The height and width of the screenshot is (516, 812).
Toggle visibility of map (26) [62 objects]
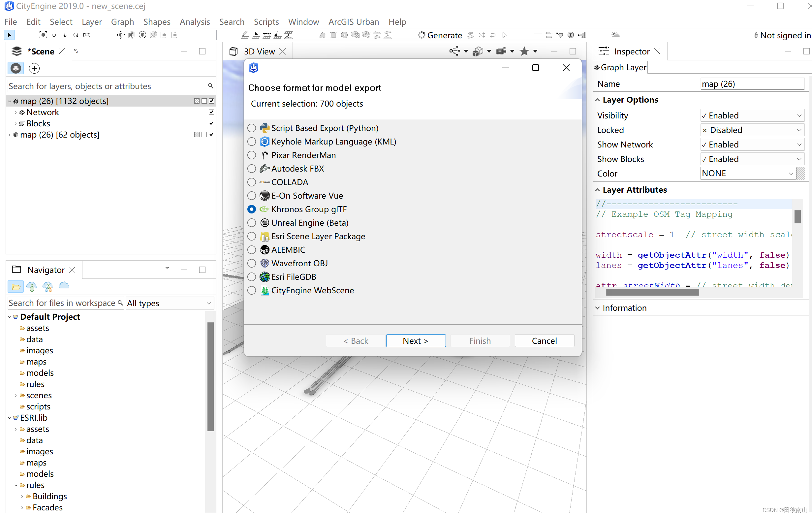tap(211, 135)
